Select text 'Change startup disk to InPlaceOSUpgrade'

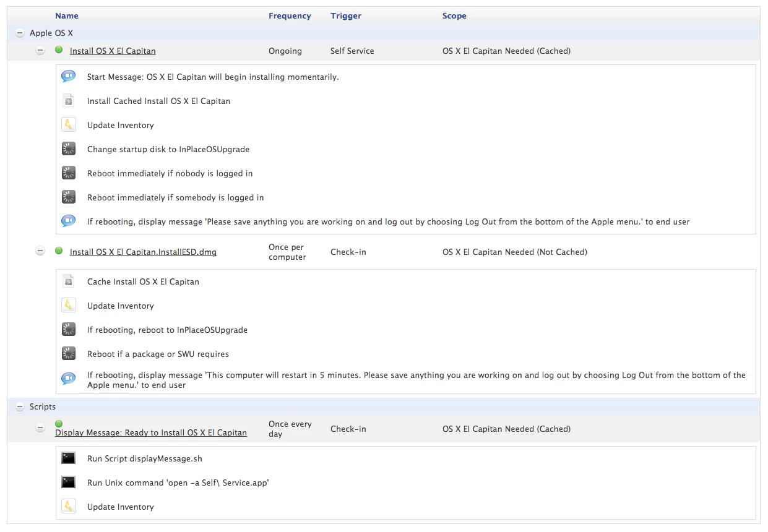tap(168, 150)
